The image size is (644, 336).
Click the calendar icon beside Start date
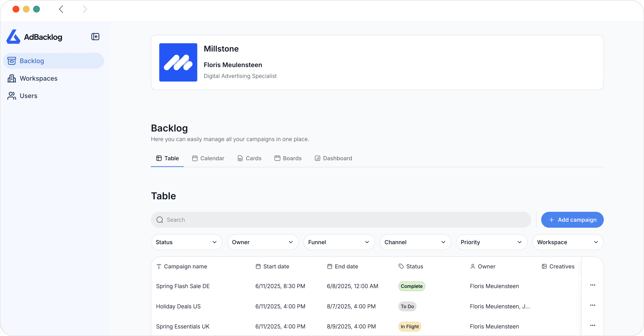[x=258, y=266]
